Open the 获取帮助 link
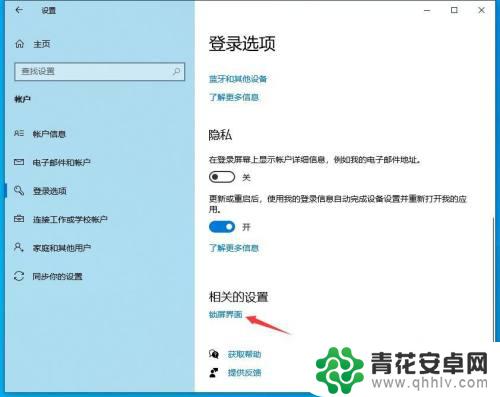 click(244, 354)
